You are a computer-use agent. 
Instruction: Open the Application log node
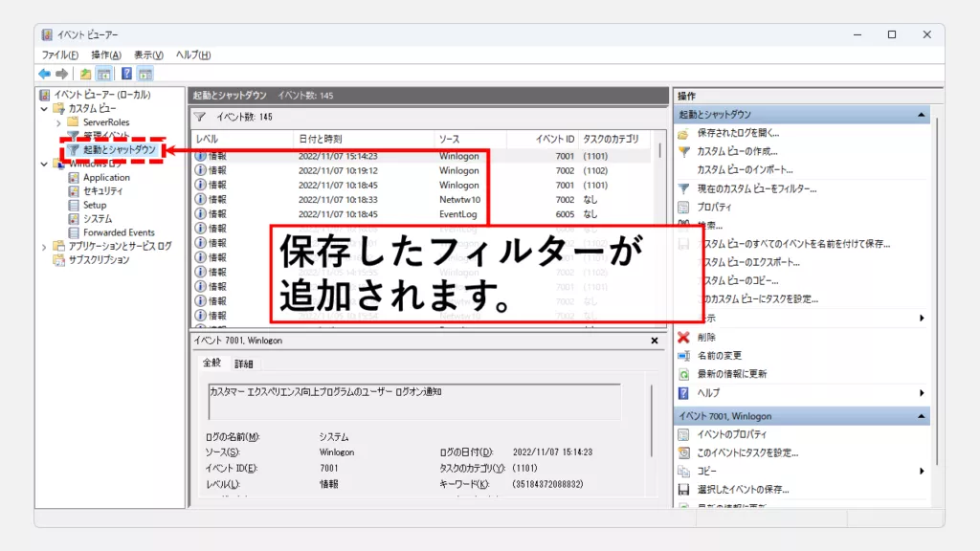[106, 177]
